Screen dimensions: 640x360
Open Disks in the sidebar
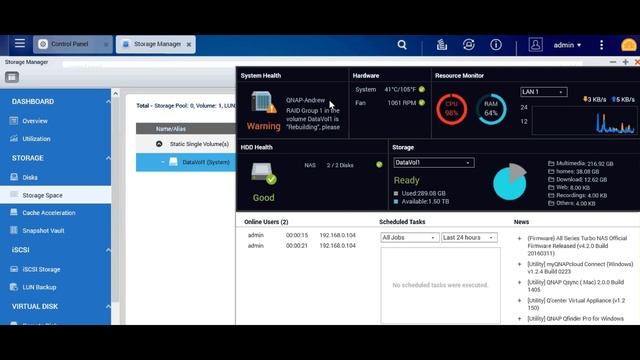pos(30,177)
